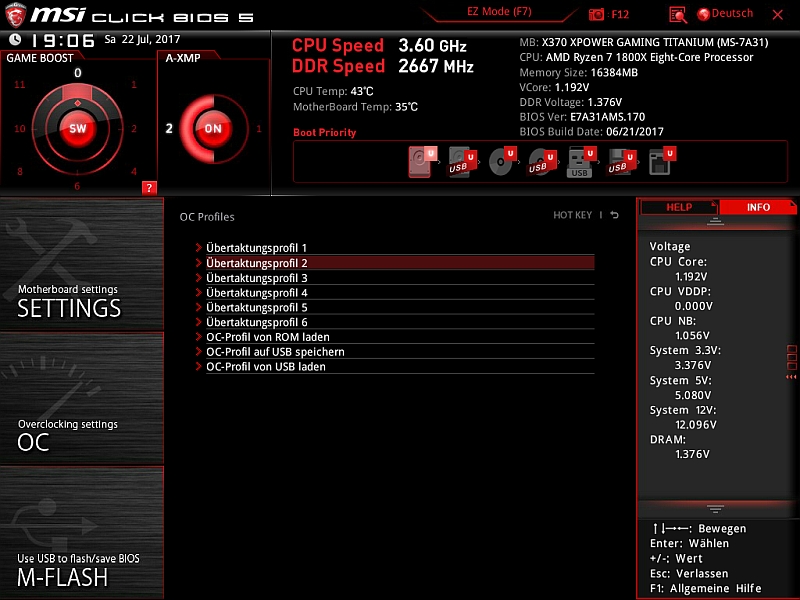Toggle the Game Boost SW knob

click(78, 129)
